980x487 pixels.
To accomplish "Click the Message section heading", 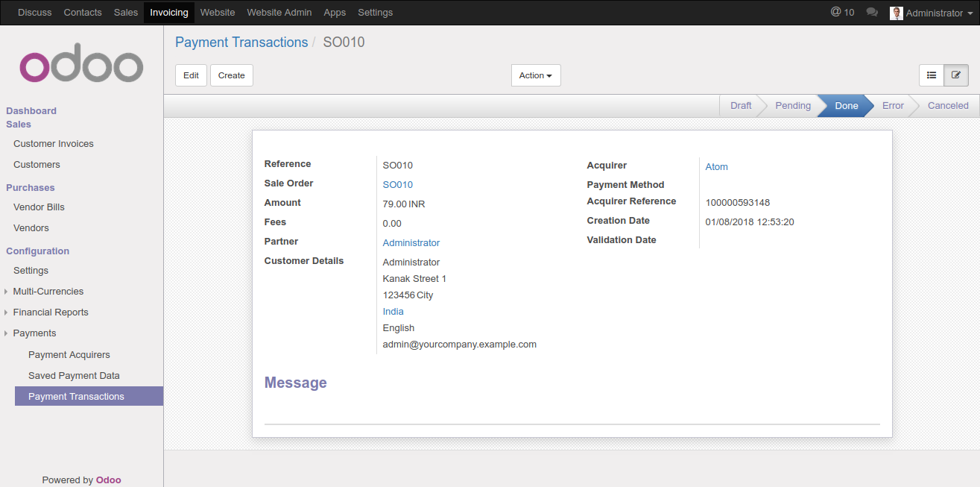I will pos(296,383).
